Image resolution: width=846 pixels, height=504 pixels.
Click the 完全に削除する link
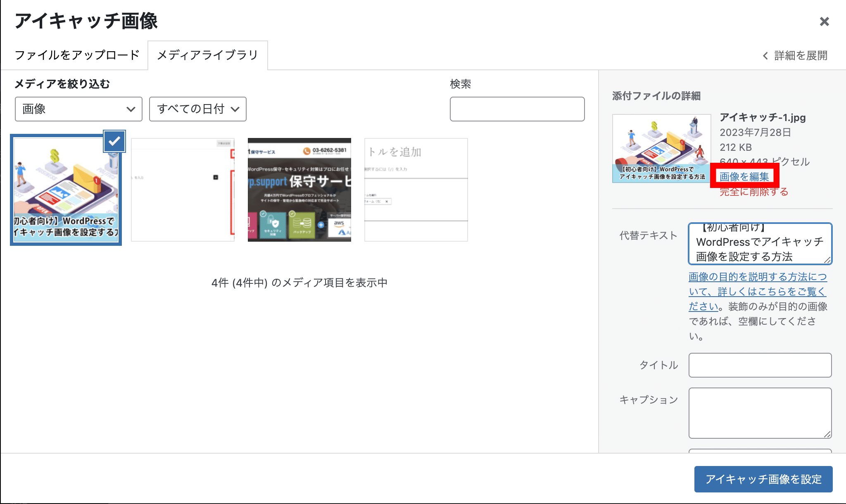click(x=754, y=192)
